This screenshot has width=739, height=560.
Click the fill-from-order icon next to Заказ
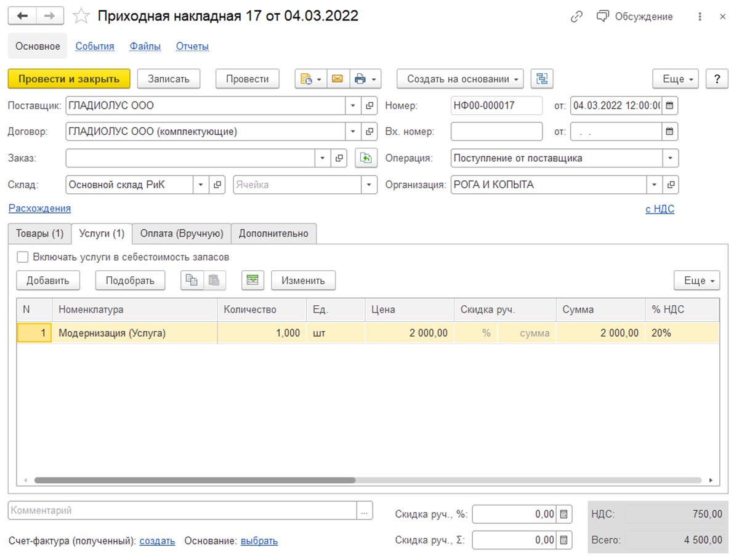coord(366,158)
